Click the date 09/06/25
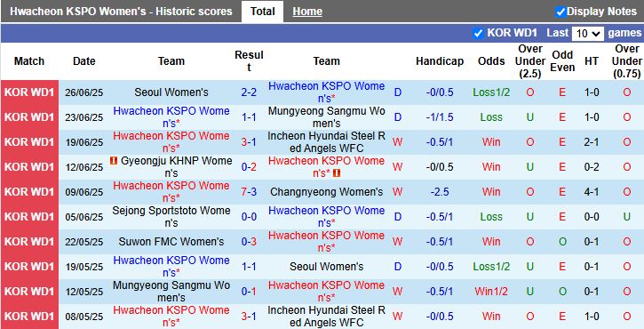This screenshot has width=644, height=329. [84, 192]
